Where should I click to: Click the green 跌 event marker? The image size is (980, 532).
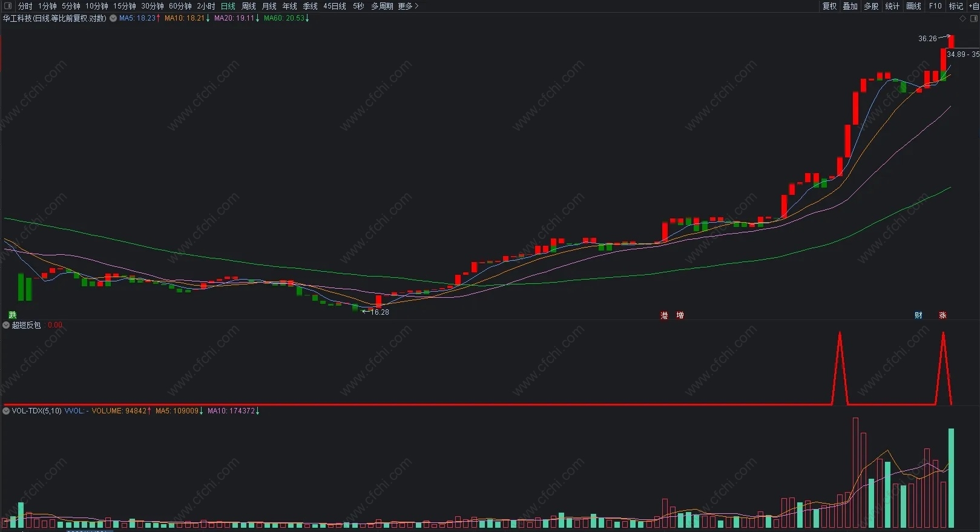coord(13,315)
